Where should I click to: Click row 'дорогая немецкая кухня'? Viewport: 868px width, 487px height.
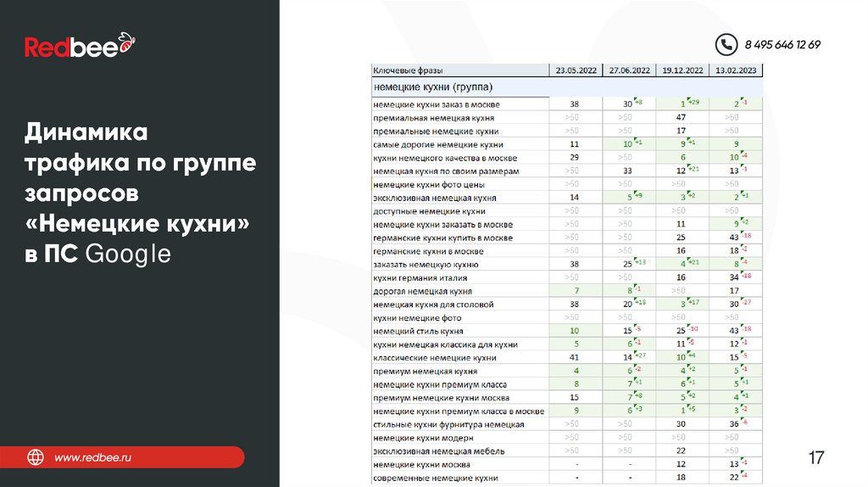pyautogui.click(x=567, y=290)
